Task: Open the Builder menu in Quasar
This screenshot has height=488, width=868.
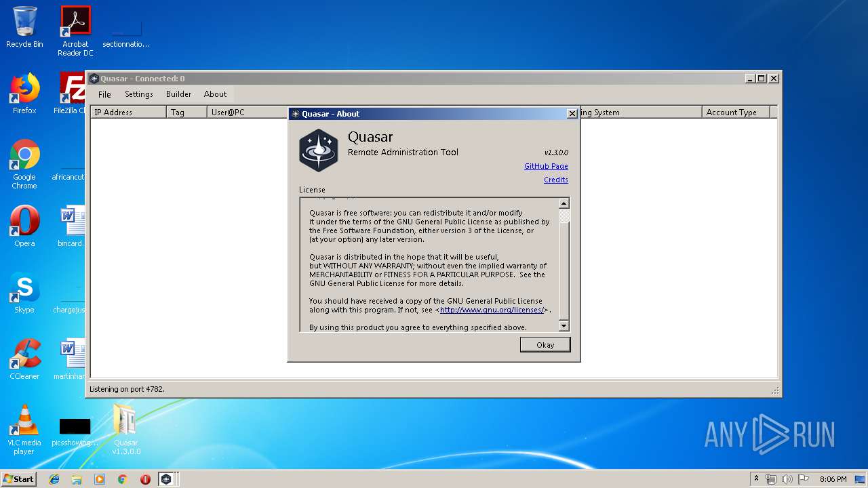Action: (x=179, y=94)
